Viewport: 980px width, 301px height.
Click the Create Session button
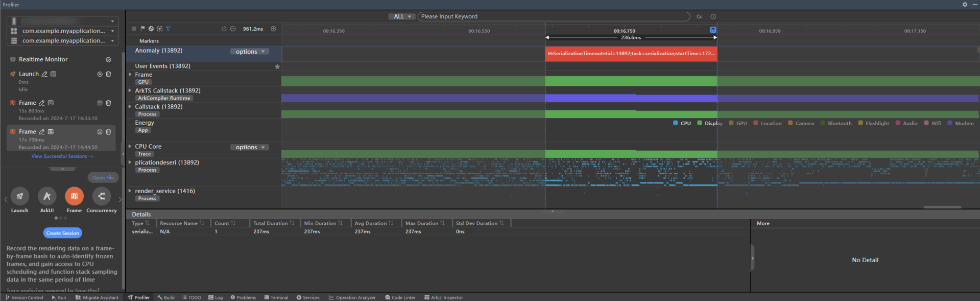point(63,233)
